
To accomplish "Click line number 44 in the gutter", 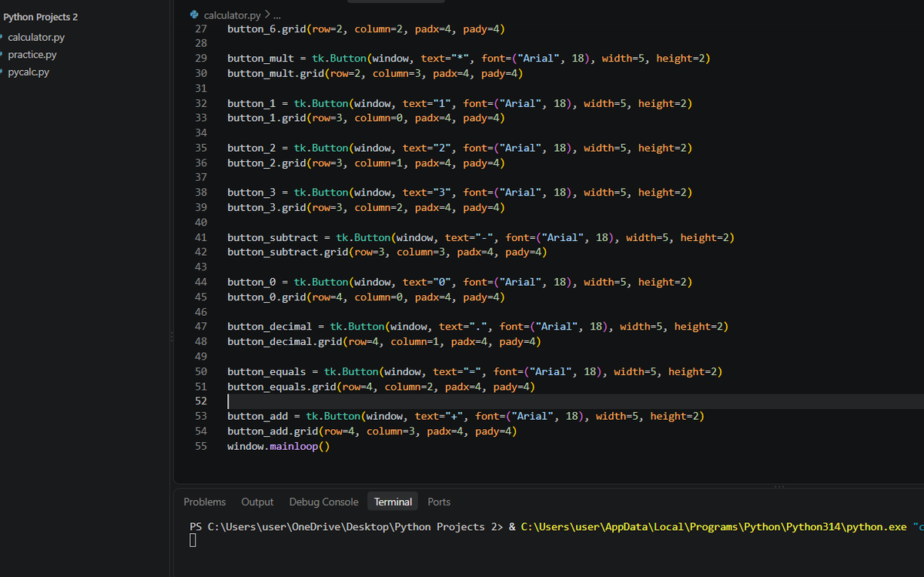I will point(200,282).
